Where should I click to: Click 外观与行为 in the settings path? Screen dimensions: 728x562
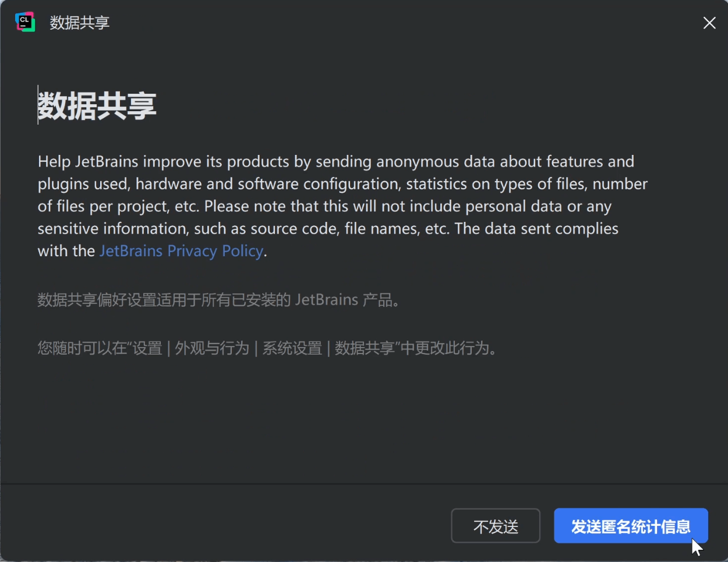[212, 348]
